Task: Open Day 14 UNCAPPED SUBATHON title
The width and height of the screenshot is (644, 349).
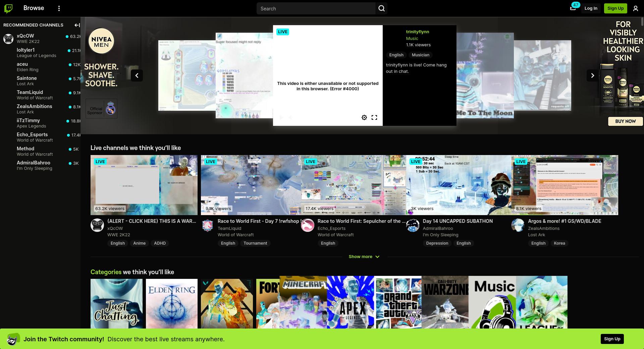Action: pos(458,221)
